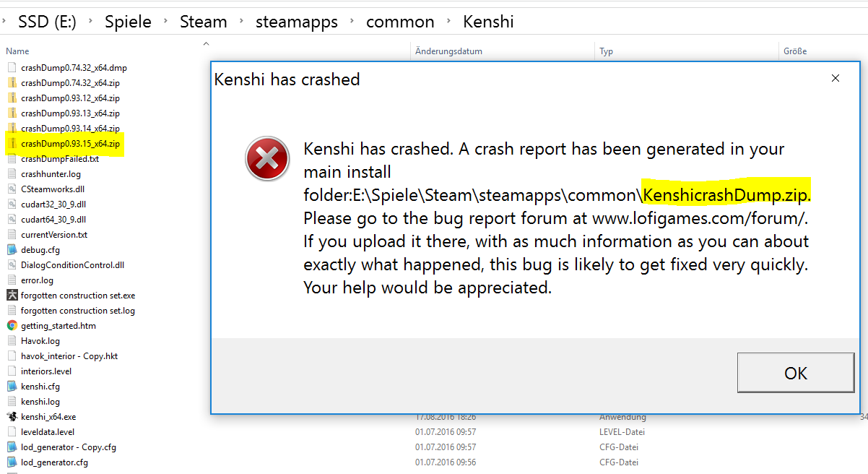
Task: Select cudart32_30_9.dll file icon
Action: pyautogui.click(x=12, y=204)
